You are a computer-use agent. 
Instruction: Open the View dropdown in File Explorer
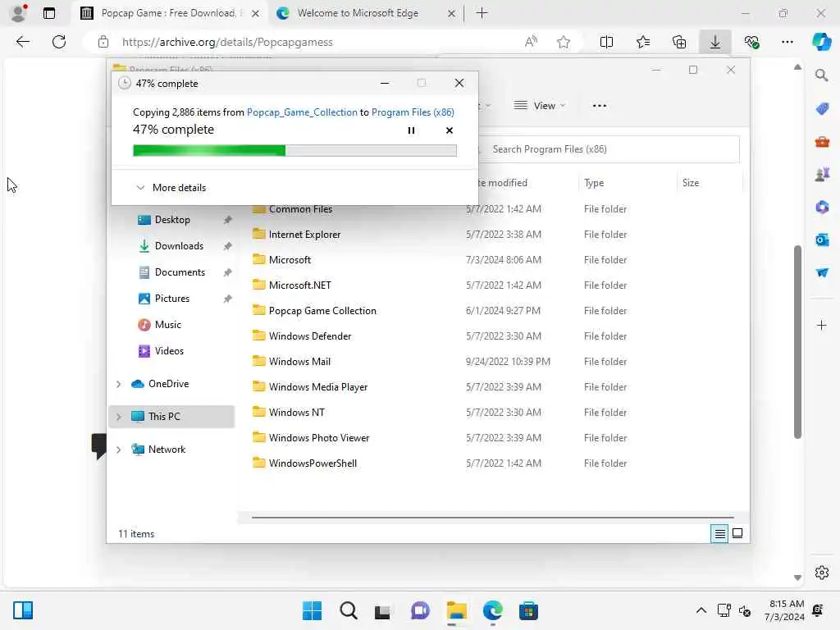click(x=539, y=106)
